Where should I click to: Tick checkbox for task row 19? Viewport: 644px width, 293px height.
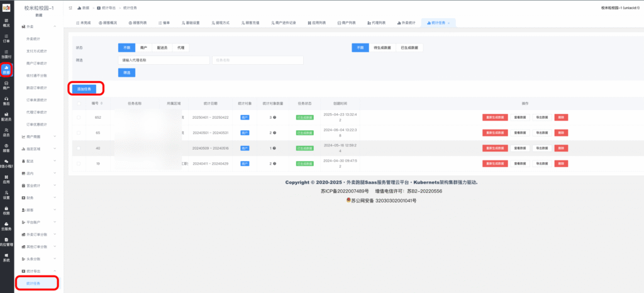79,163
